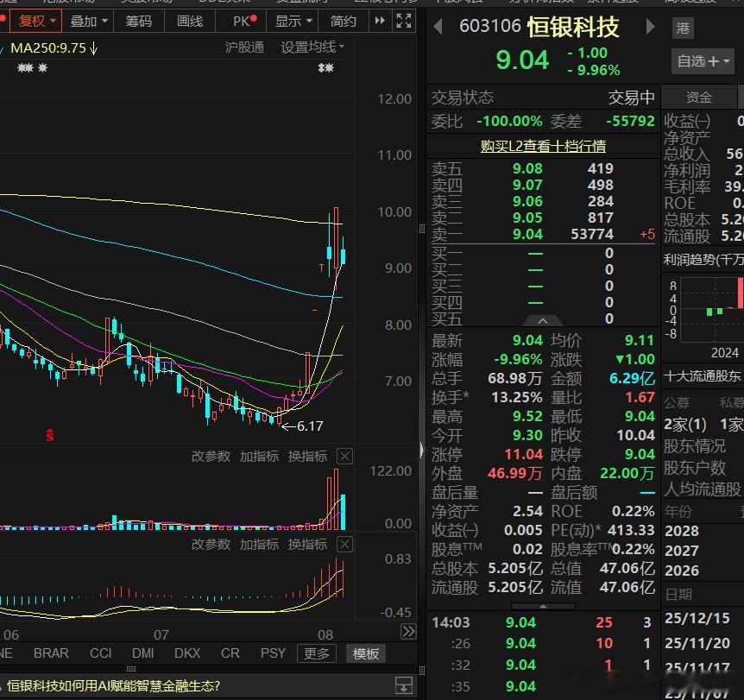The height and width of the screenshot is (700, 744).
Task: Expand more toolbar items with double arrow
Action: [x=380, y=21]
